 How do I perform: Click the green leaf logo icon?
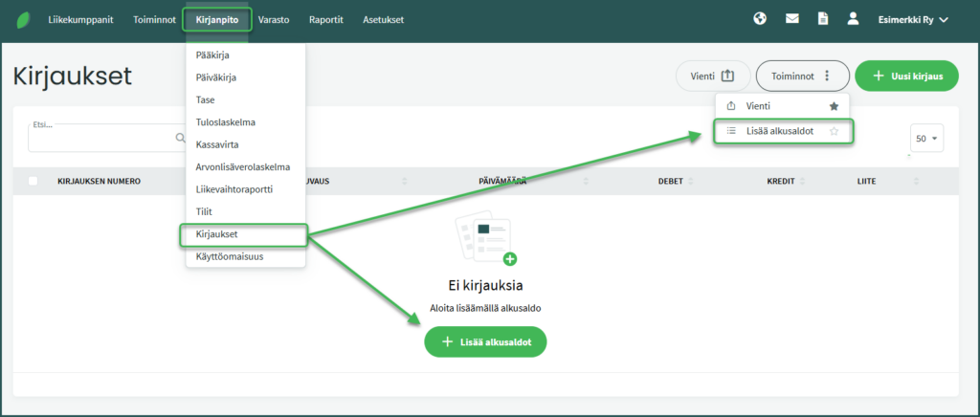pos(20,19)
